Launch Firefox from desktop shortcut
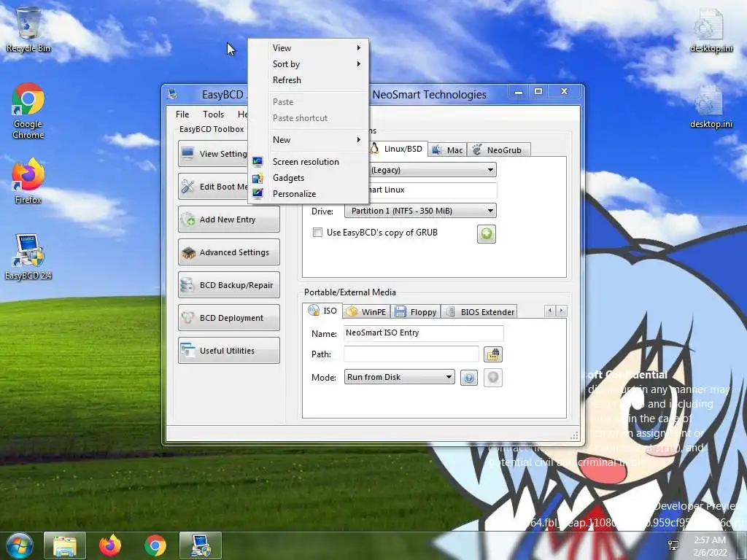 pos(28,182)
